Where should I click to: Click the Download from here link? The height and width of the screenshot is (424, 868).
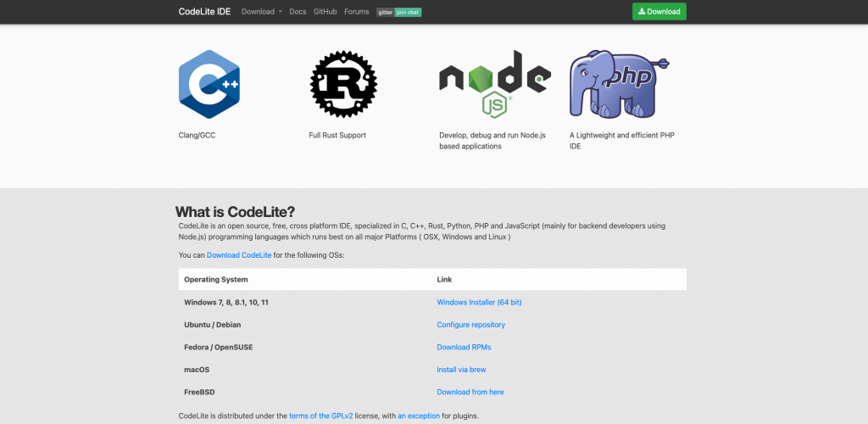[470, 392]
